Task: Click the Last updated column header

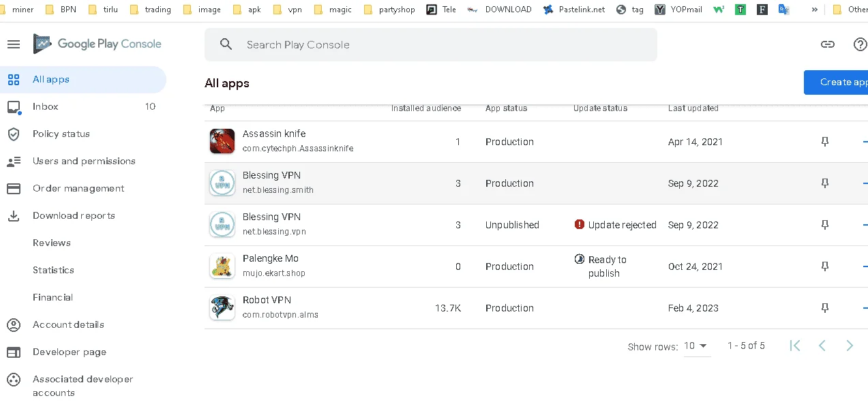Action: tap(693, 108)
